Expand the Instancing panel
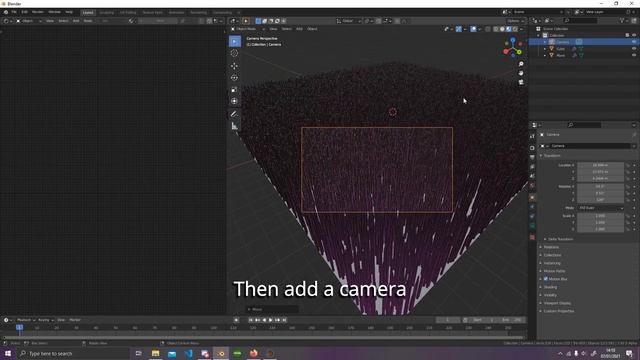The height and width of the screenshot is (360, 640). tap(551, 263)
